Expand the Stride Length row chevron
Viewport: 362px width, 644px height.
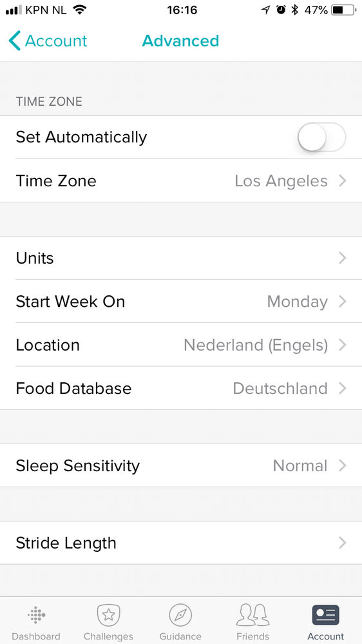tap(343, 543)
